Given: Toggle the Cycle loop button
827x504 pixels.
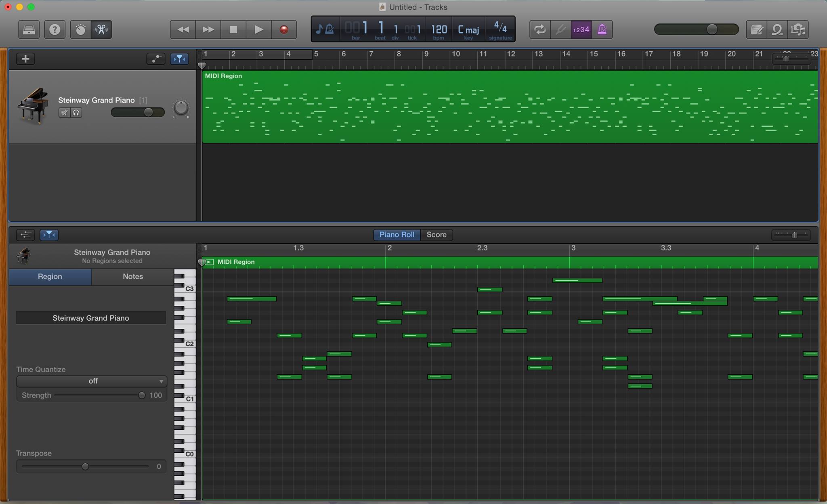Looking at the screenshot, I should 540,29.
